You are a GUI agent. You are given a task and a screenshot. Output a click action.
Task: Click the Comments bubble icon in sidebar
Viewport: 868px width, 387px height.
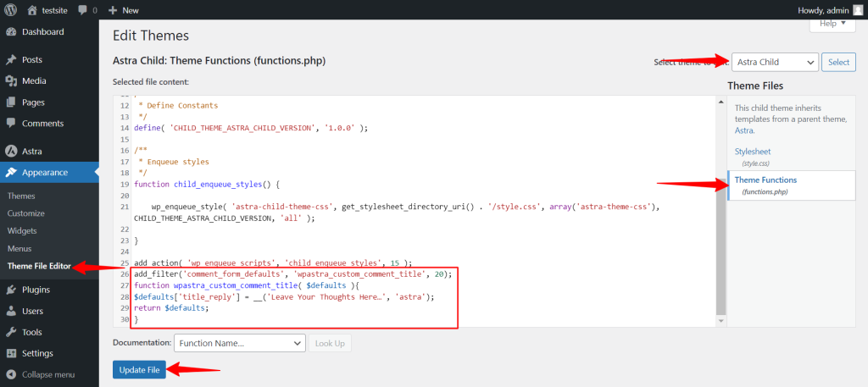coord(11,124)
